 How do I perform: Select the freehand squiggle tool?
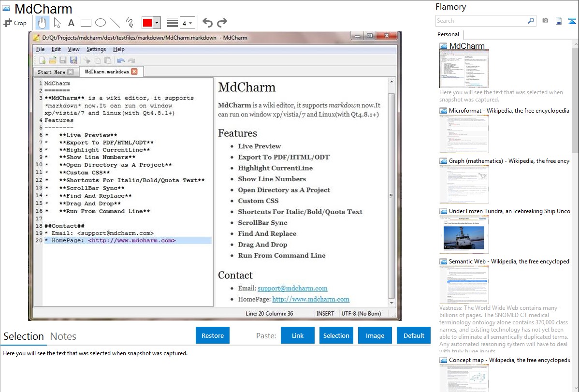(x=130, y=23)
